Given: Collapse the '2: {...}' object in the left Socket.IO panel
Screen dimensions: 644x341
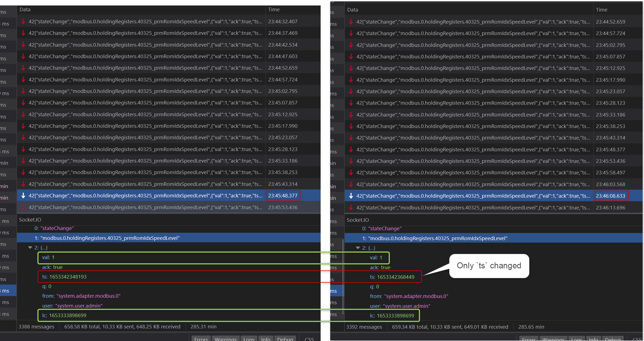Looking at the screenshot, I should [x=30, y=247].
